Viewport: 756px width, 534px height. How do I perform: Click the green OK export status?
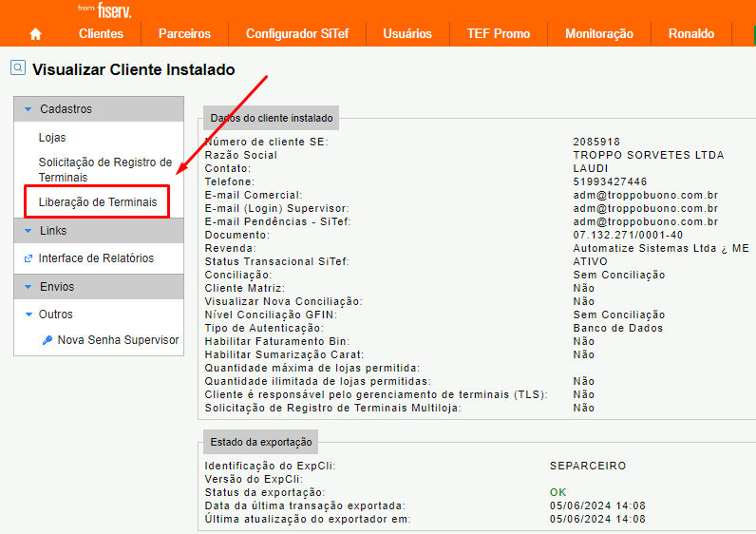coord(558,492)
